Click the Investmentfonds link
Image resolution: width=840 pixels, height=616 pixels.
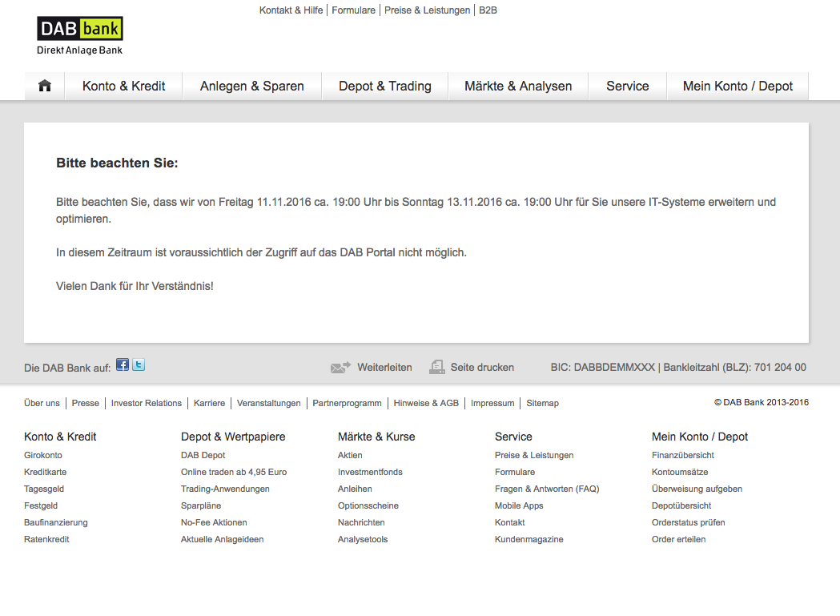pyautogui.click(x=370, y=472)
